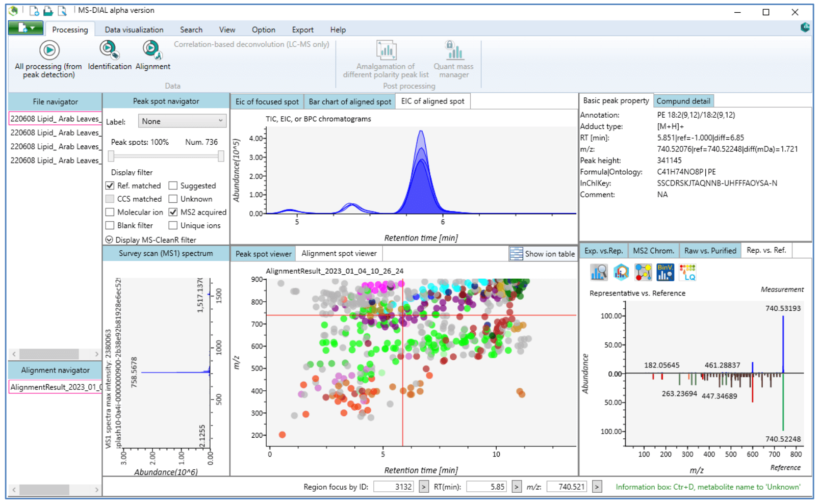
Task: Expand the Display MS-CleanR filter section
Action: coord(109,240)
